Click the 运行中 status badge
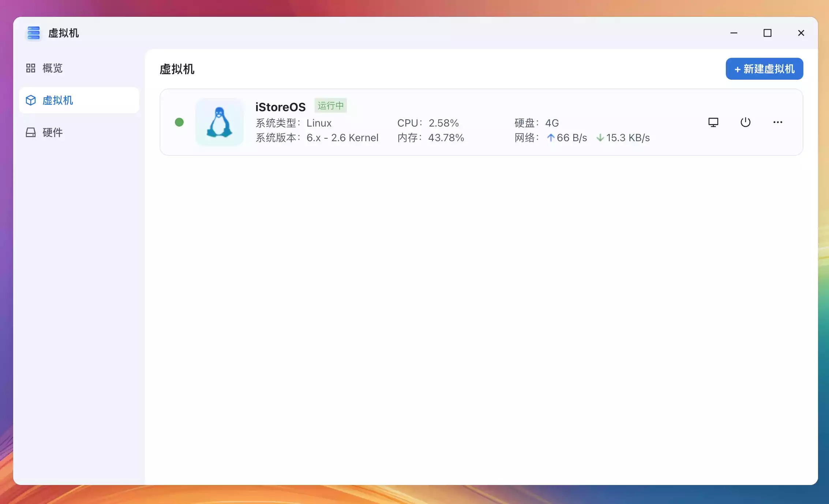The width and height of the screenshot is (829, 504). (330, 106)
